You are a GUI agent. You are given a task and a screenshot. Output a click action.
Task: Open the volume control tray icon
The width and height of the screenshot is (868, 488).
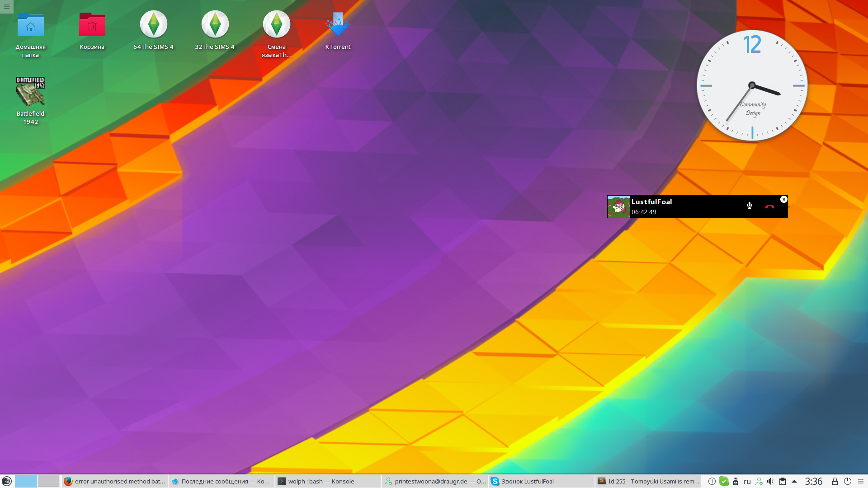point(771,481)
